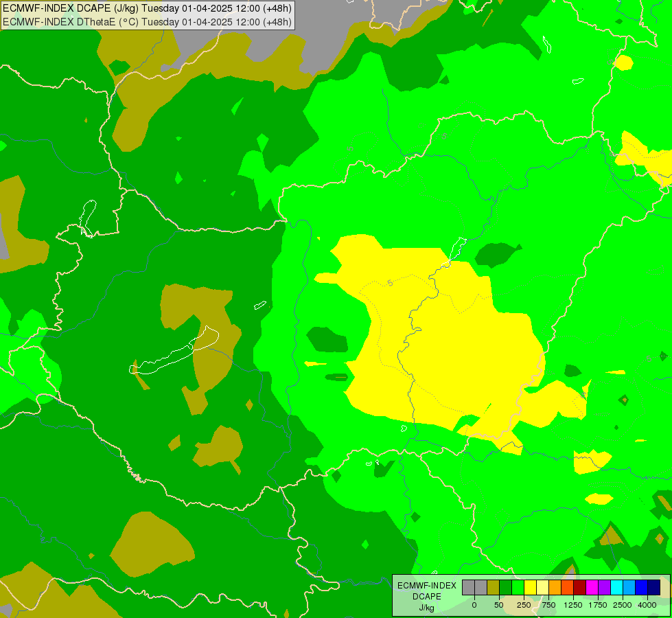Click the 1250 legend scale label
This screenshot has height=618, width=672.
pyautogui.click(x=573, y=605)
